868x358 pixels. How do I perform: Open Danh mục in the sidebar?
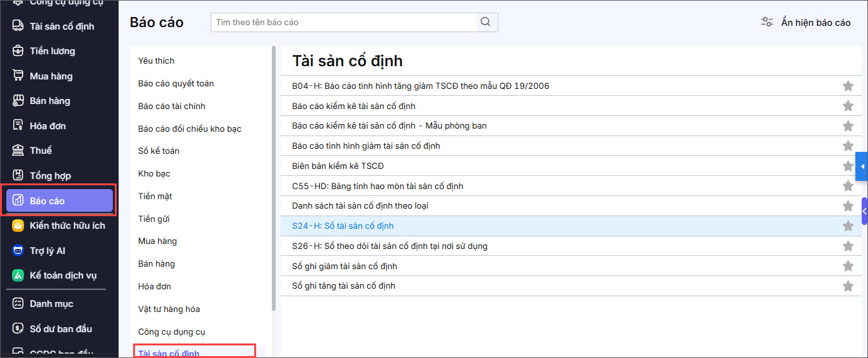point(51,304)
